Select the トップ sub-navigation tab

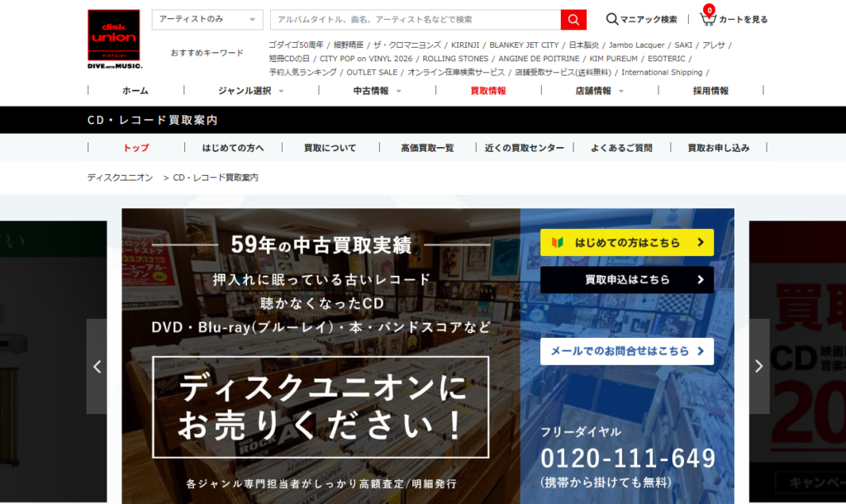pyautogui.click(x=136, y=147)
